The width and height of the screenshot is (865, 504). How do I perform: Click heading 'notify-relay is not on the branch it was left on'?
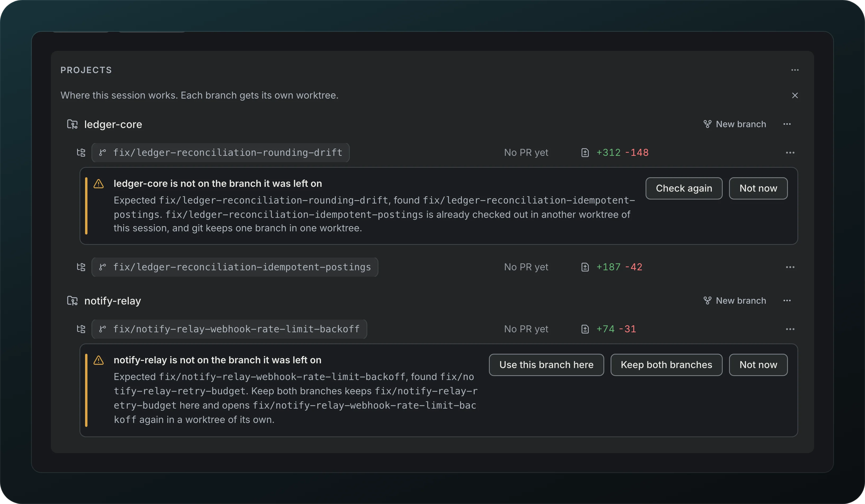(x=217, y=360)
